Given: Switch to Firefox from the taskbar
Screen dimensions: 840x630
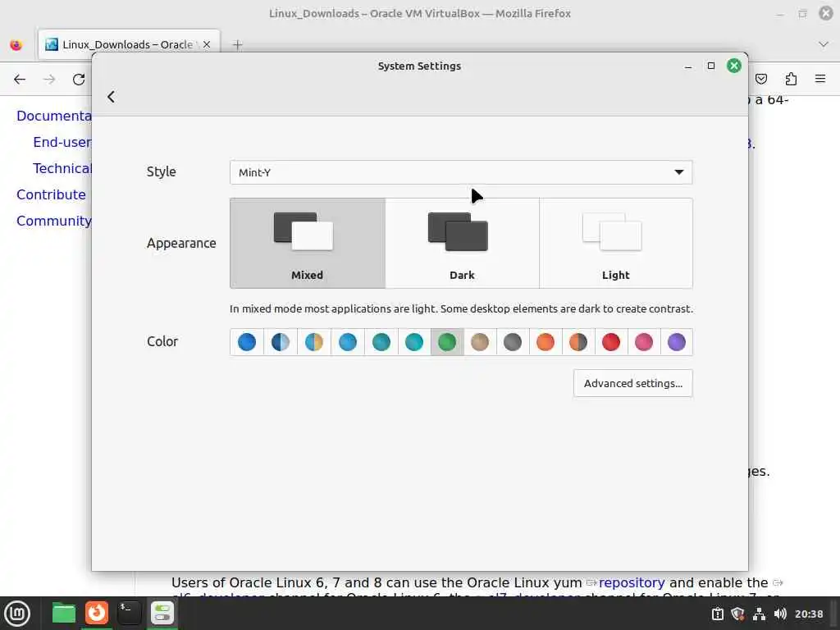Looking at the screenshot, I should (x=97, y=614).
